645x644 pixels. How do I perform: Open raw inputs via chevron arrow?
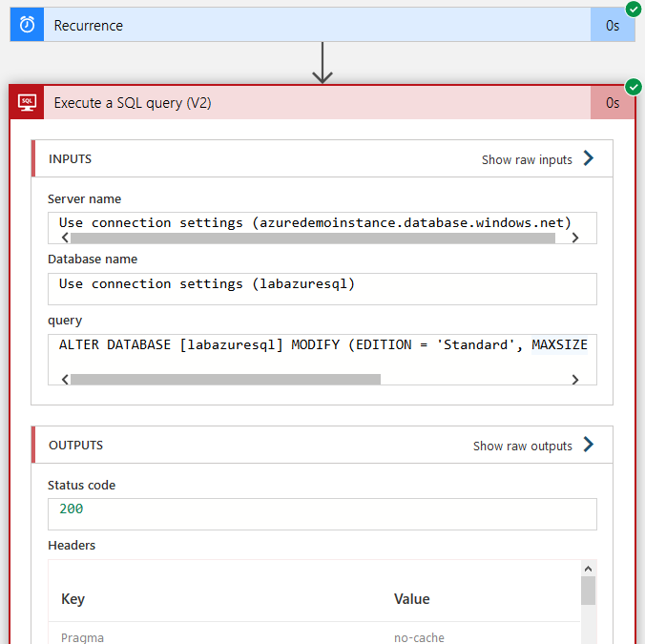[589, 159]
